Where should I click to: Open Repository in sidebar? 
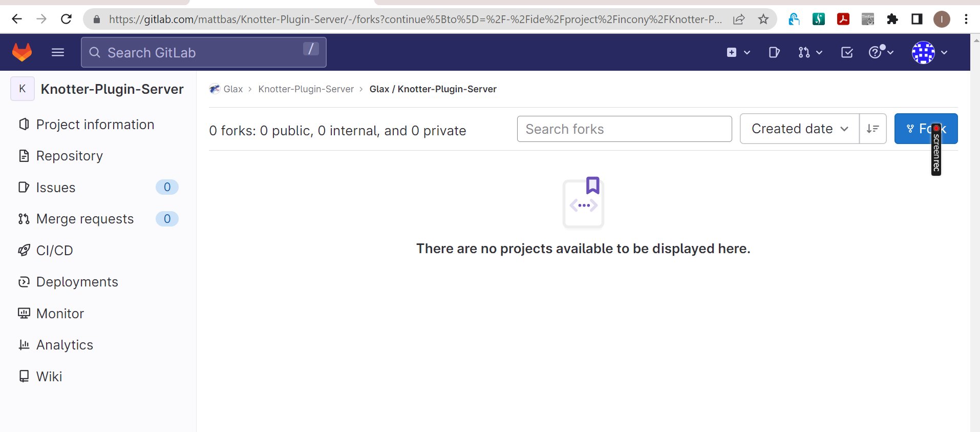(x=70, y=156)
